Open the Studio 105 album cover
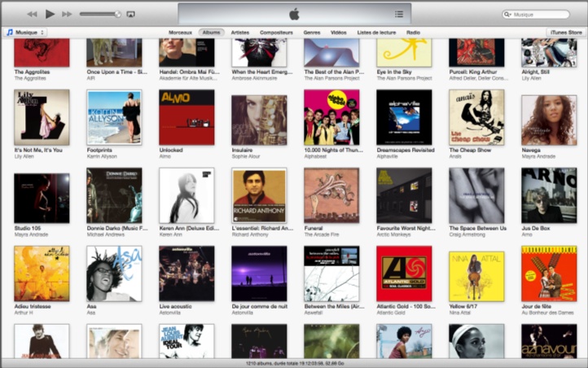The height and width of the screenshot is (368, 588). [42, 198]
